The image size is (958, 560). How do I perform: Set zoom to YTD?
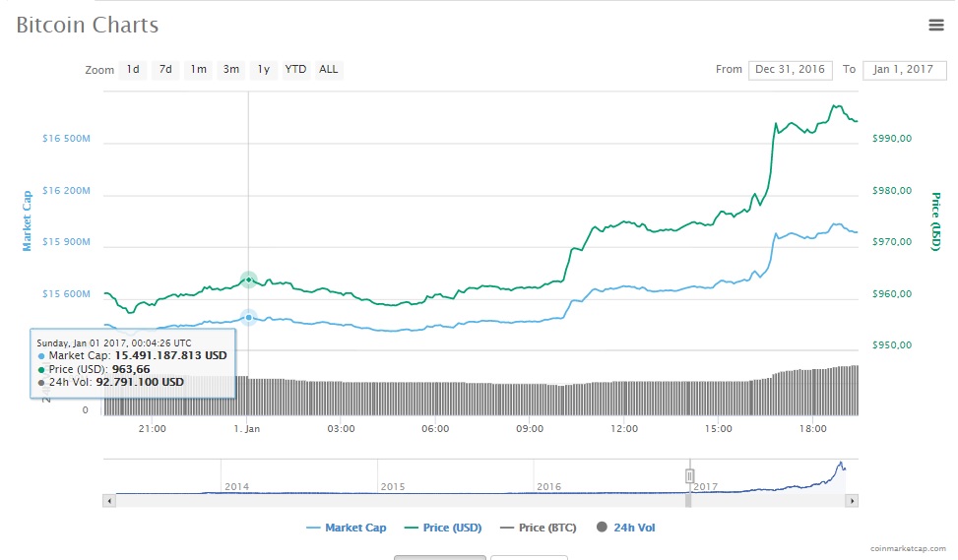pos(295,70)
